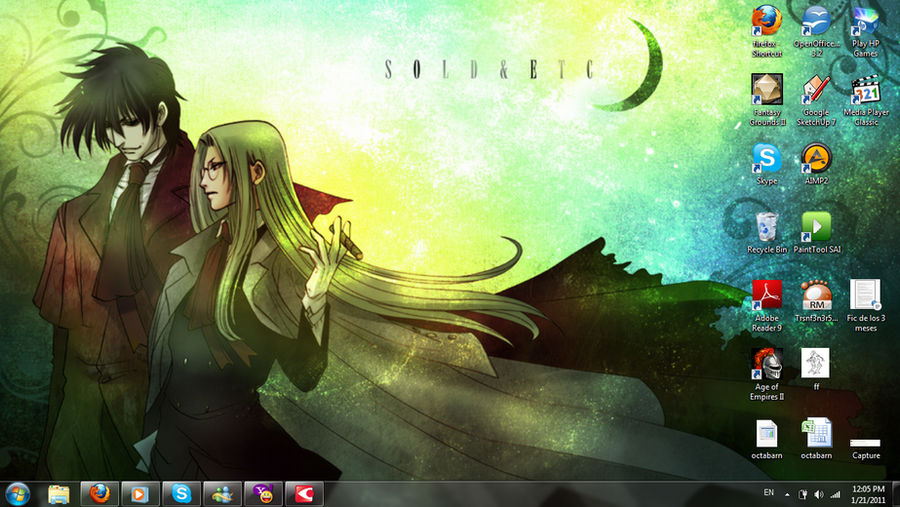Image resolution: width=900 pixels, height=507 pixels.
Task: Open Yahoo Messenger taskbar button
Action: tap(263, 494)
